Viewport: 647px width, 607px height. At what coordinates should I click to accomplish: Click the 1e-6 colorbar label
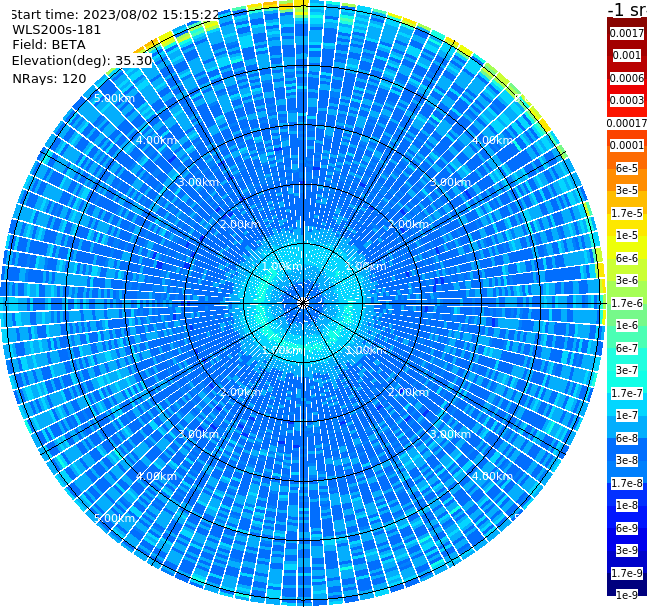click(x=627, y=325)
